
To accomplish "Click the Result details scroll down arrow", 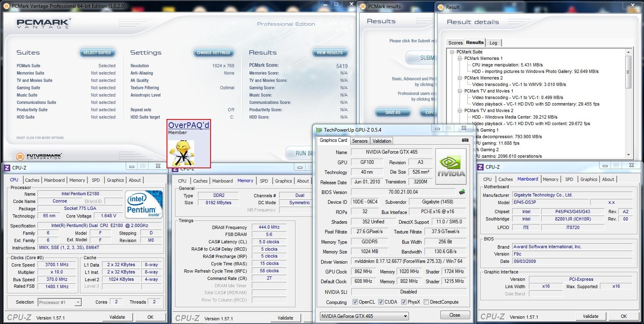I will coord(628,155).
